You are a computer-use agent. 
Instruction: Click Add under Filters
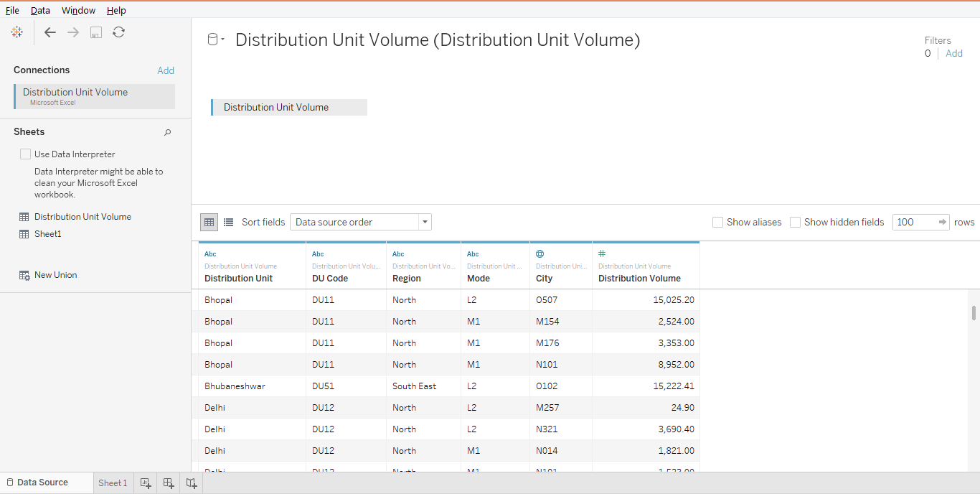[954, 54]
